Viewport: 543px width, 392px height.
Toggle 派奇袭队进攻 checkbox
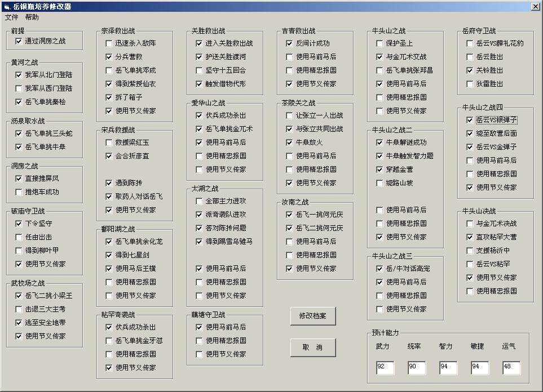click(x=199, y=215)
